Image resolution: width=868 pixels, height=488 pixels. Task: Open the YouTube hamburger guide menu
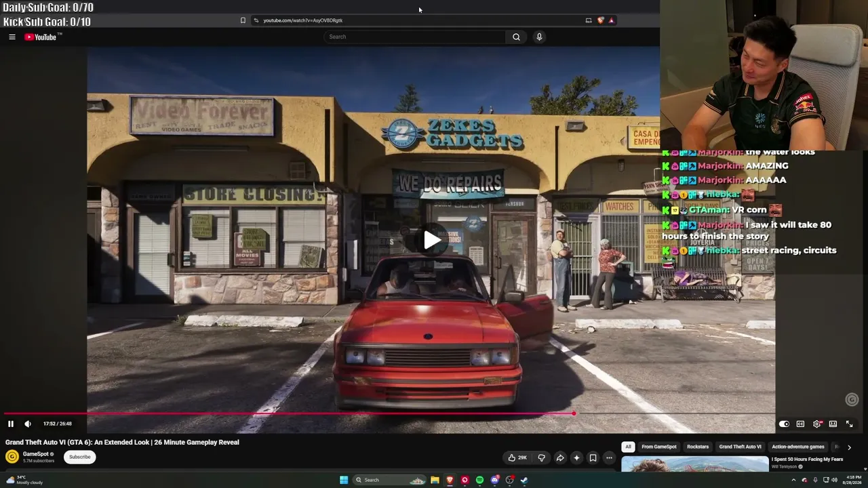point(12,37)
